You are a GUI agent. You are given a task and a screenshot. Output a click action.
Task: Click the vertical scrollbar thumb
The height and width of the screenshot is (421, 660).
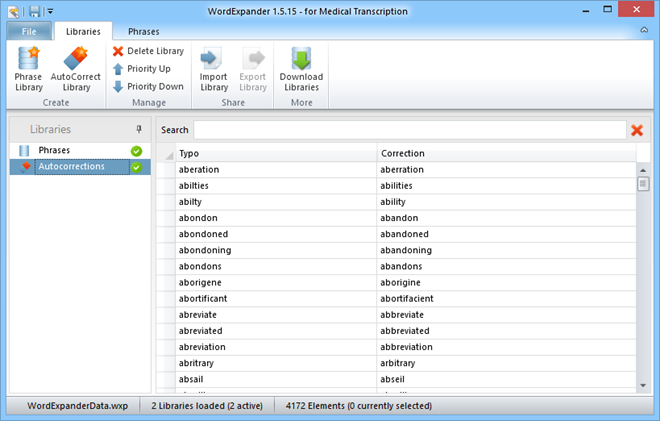[643, 184]
